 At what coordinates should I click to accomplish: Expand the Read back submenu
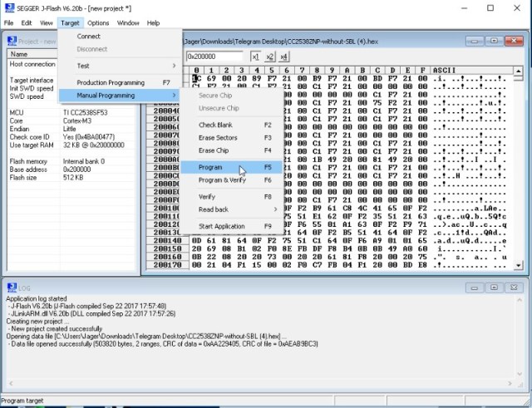[x=231, y=209]
